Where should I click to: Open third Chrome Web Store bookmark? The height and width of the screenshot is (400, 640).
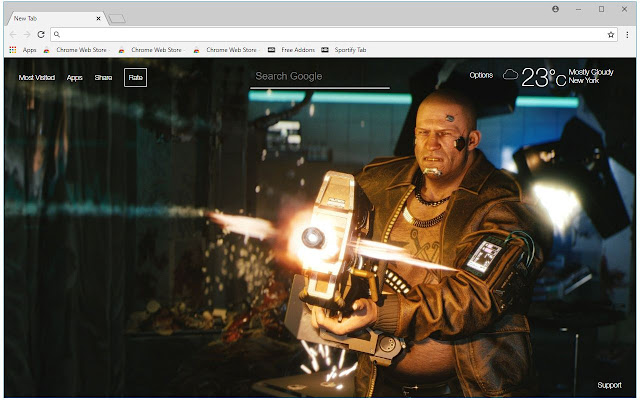(x=226, y=50)
